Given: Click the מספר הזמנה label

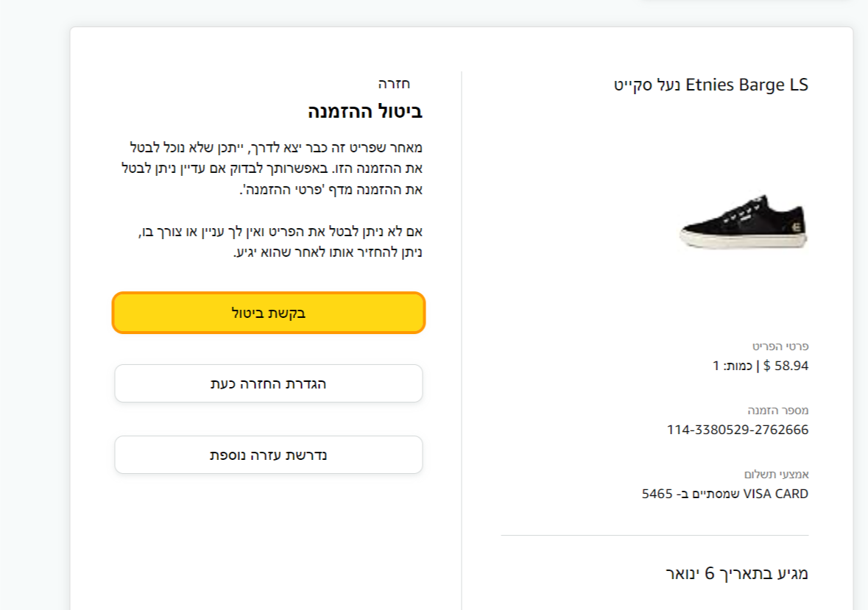Looking at the screenshot, I should 777,410.
